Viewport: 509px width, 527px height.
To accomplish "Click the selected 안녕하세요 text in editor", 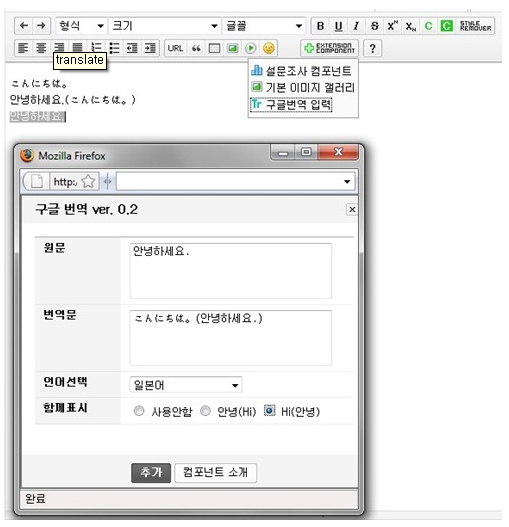I will pyautogui.click(x=37, y=117).
